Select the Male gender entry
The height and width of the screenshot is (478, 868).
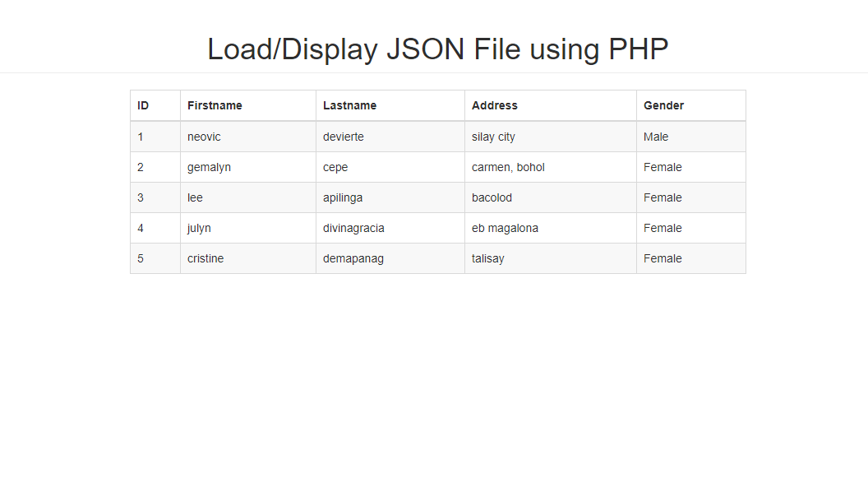654,137
